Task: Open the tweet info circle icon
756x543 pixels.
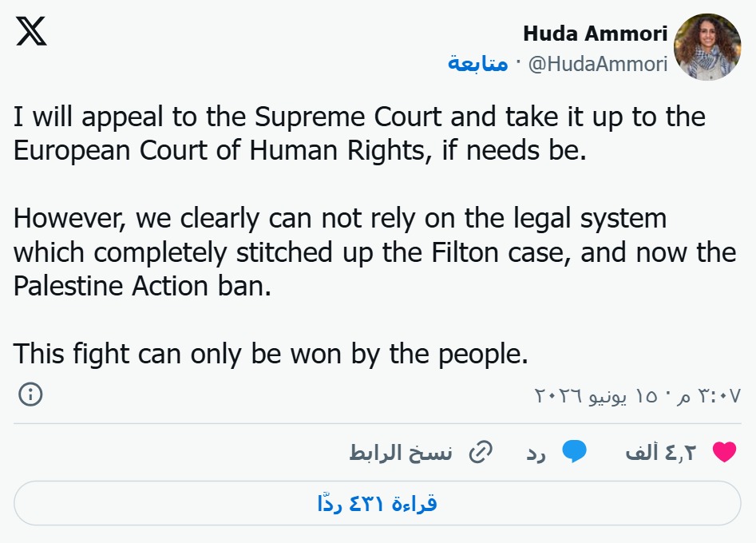Action: coord(30,394)
